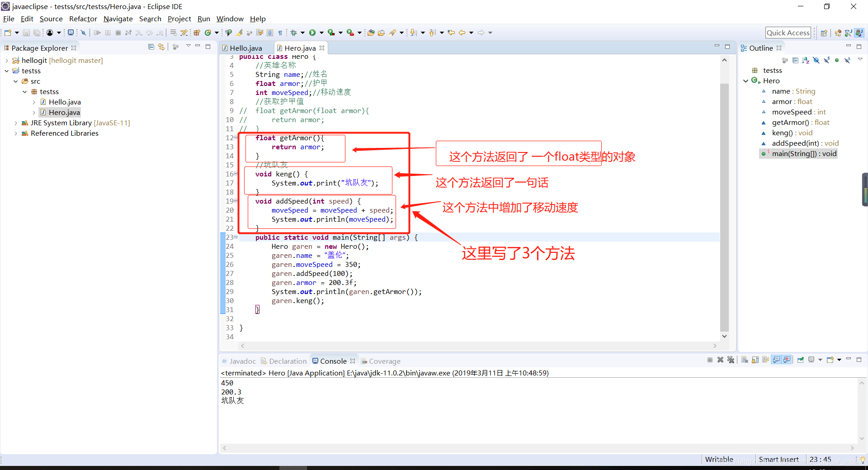Click the Last Edit Location icon
The height and width of the screenshot is (470, 868).
pos(451,33)
